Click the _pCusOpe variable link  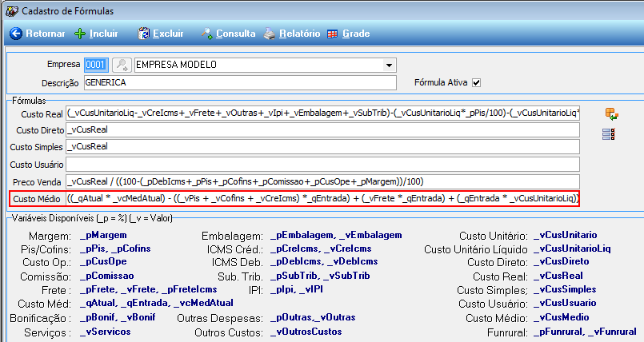click(103, 261)
